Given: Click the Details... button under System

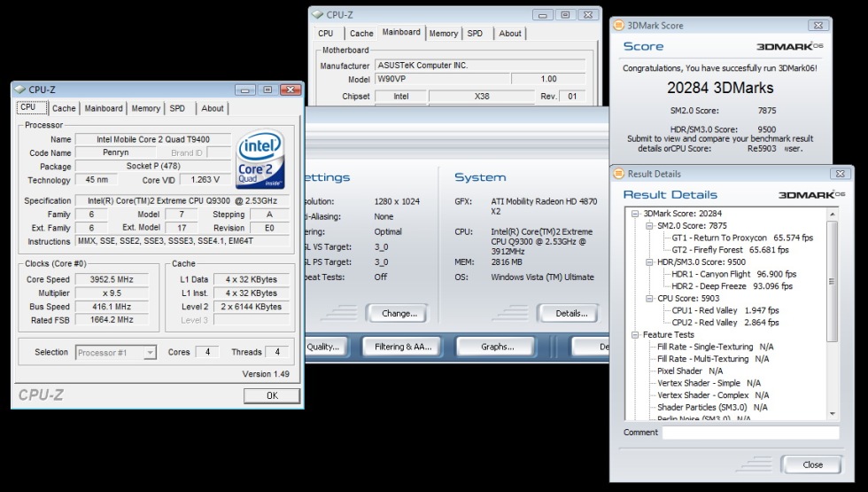Looking at the screenshot, I should point(570,314).
